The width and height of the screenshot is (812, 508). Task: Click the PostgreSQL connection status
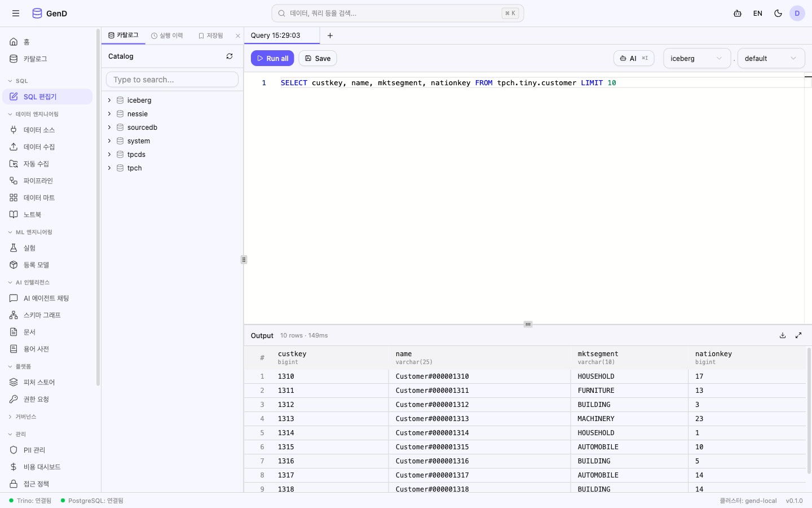pos(92,501)
